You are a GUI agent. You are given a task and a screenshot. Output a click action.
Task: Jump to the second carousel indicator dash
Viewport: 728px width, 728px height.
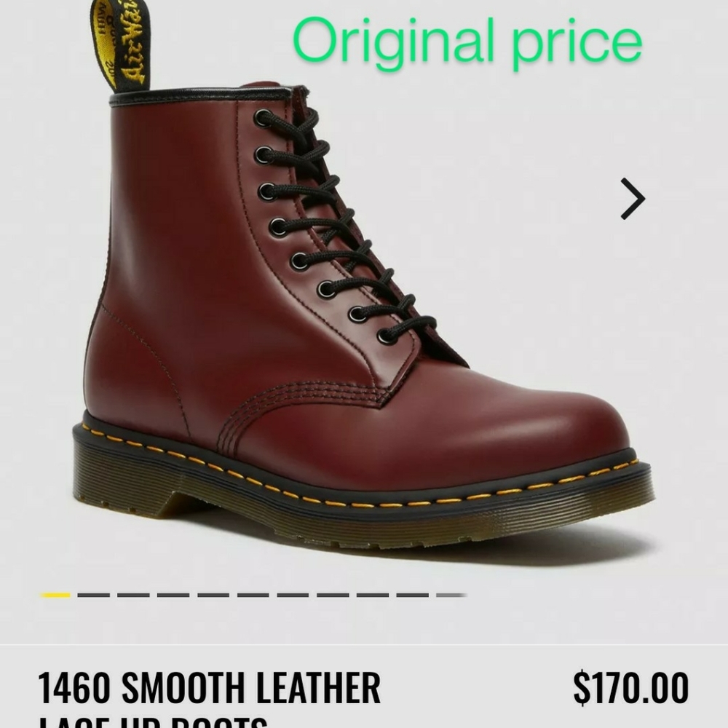[94, 595]
